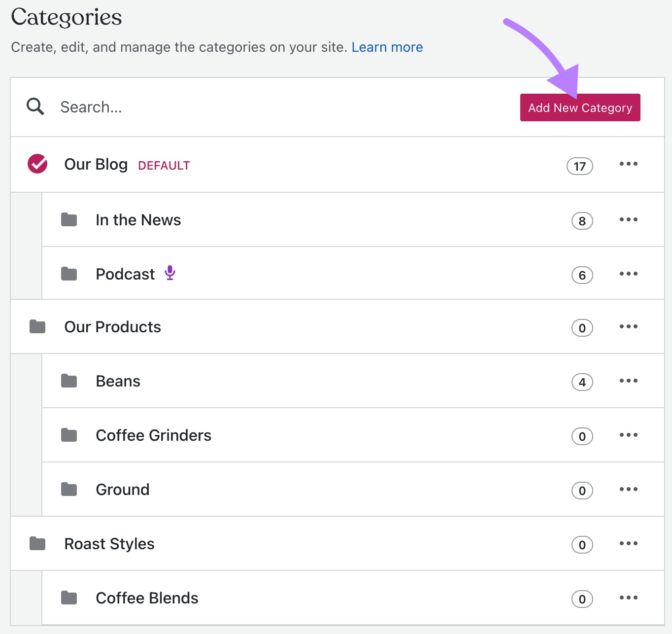Click the folder icon beside Beans

(69, 381)
